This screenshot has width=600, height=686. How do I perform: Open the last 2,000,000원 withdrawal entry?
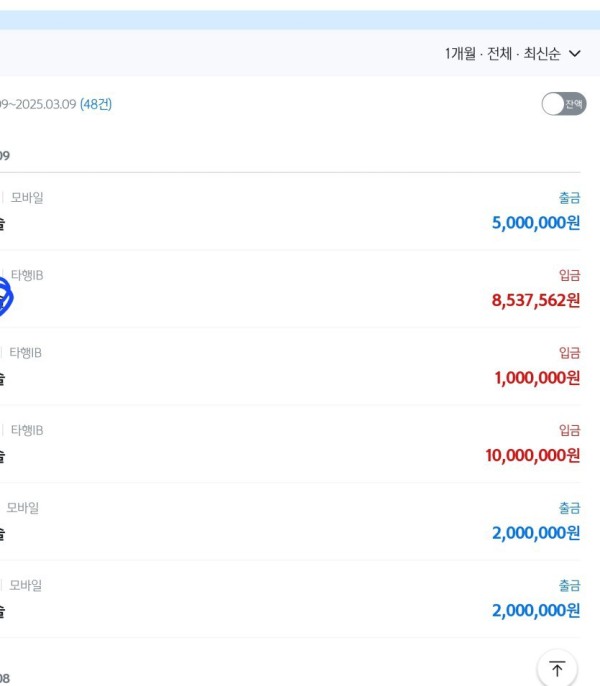click(535, 610)
